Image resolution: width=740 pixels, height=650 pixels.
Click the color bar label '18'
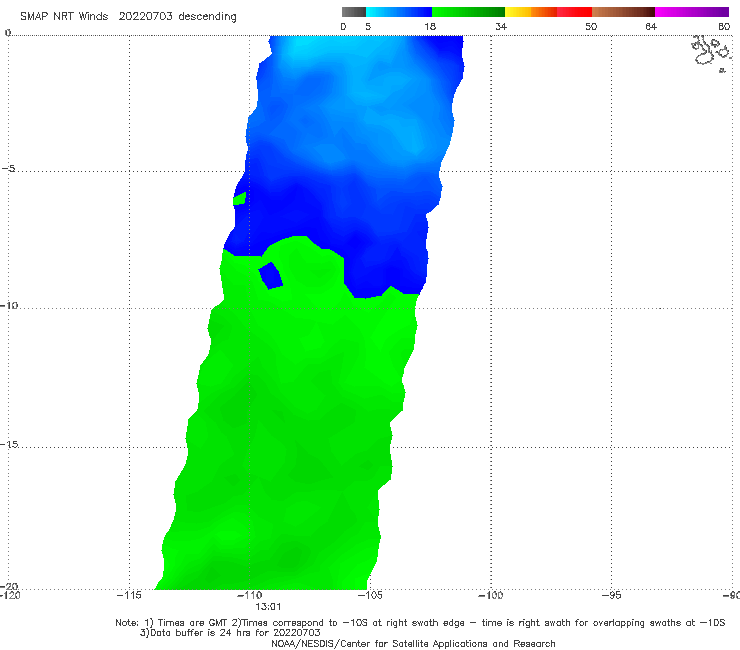click(x=430, y=27)
